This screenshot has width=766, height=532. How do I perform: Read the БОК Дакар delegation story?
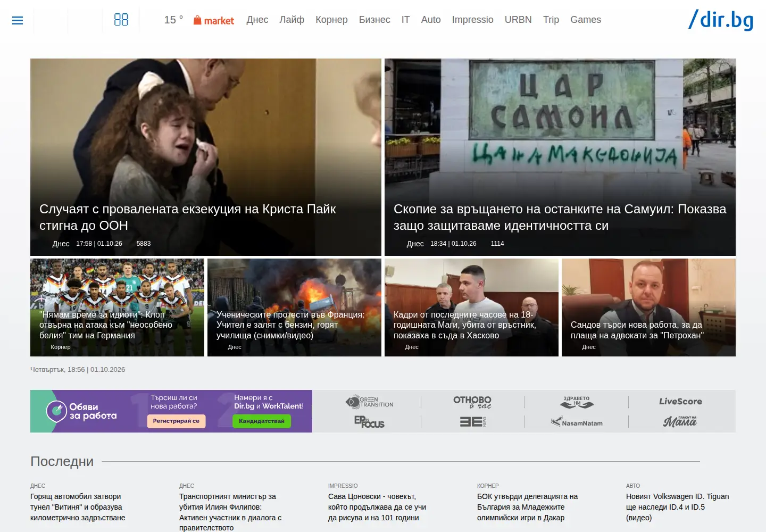point(527,507)
